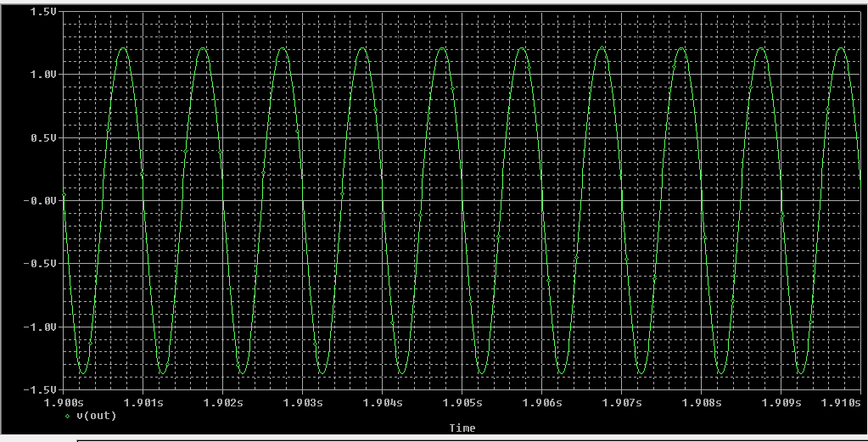Screen dimensions: 868x442
Task: Select the v(out) trace name label
Action: pyautogui.click(x=97, y=416)
